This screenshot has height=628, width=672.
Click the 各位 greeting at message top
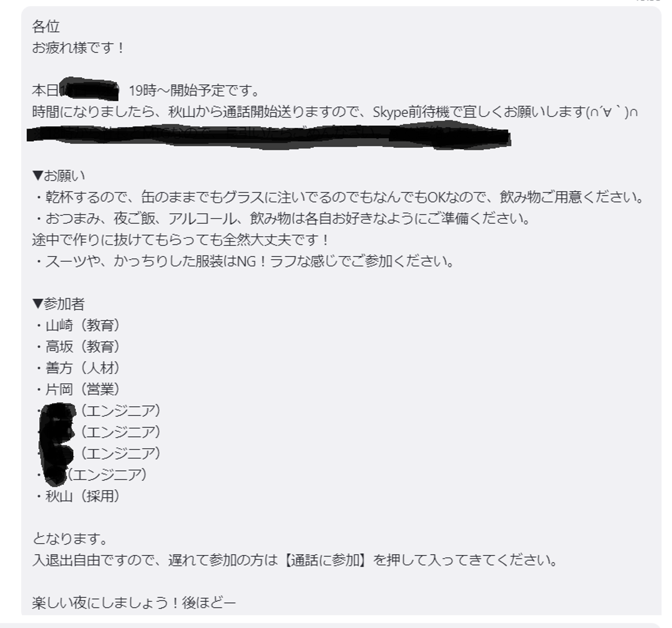pos(46,27)
